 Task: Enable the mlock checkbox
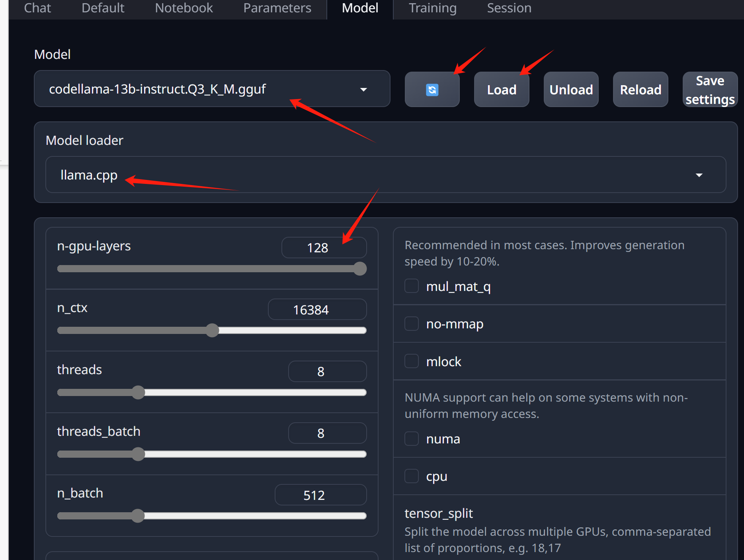pyautogui.click(x=412, y=361)
